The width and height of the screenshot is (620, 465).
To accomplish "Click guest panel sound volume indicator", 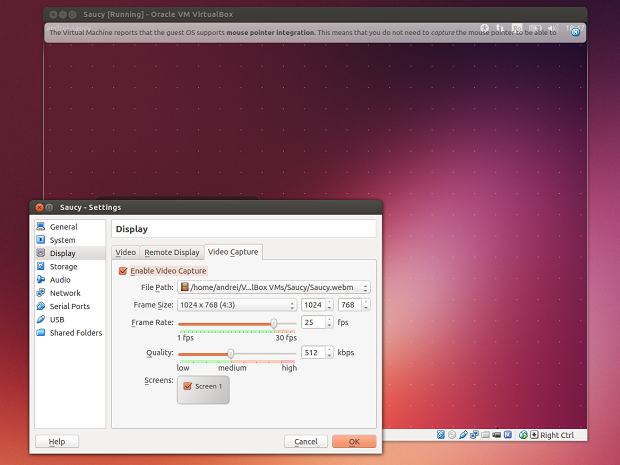I will [553, 28].
